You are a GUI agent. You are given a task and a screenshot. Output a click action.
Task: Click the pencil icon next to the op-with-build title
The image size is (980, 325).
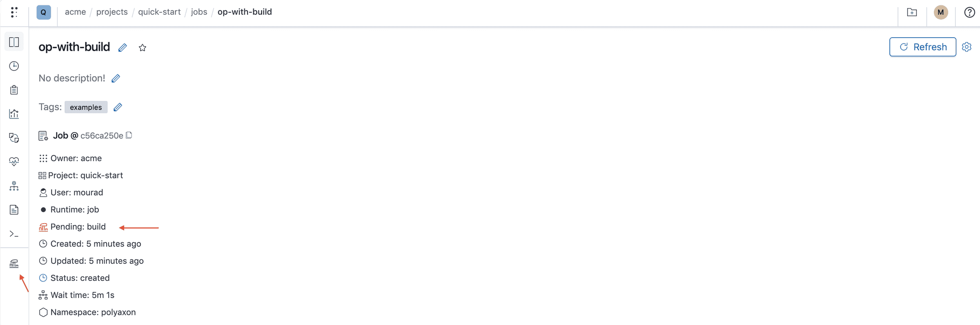click(x=122, y=48)
